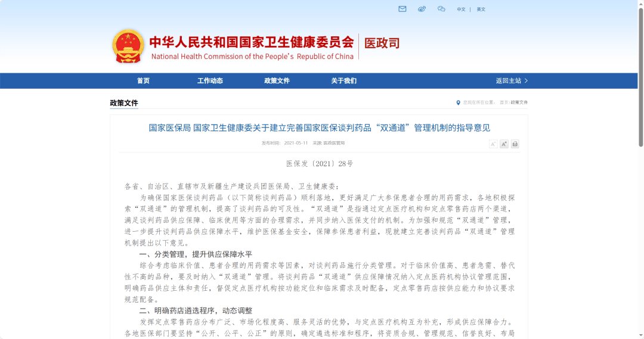Click the publish date 2021-05-11
The width and height of the screenshot is (644, 339).
pos(296,143)
